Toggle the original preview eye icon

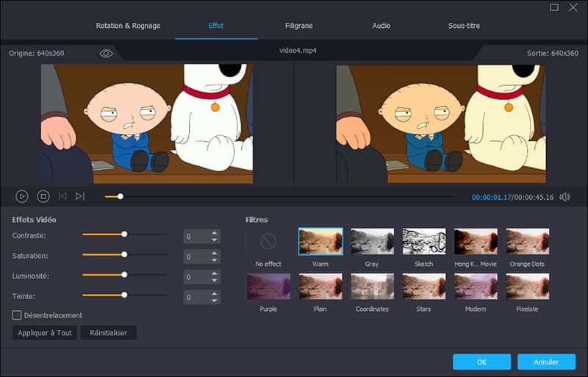click(x=106, y=54)
